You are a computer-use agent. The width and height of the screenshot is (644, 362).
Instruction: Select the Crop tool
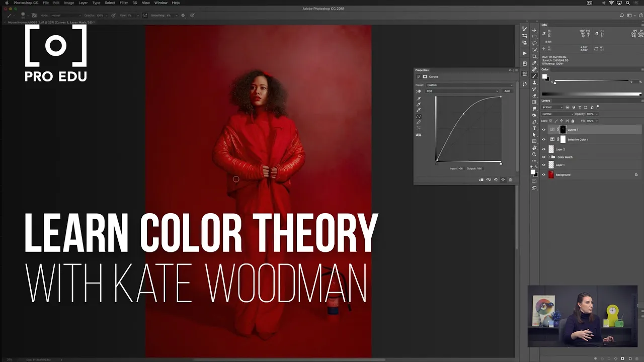(x=534, y=56)
